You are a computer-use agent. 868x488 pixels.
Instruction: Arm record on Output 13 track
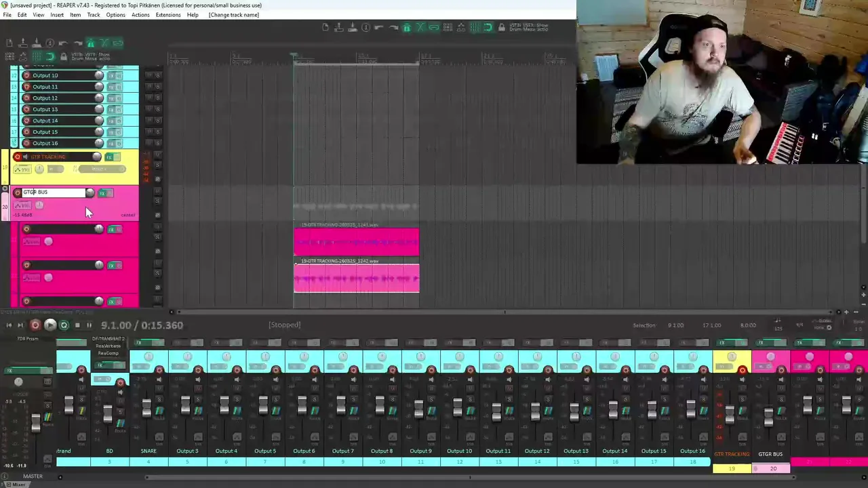pos(26,109)
